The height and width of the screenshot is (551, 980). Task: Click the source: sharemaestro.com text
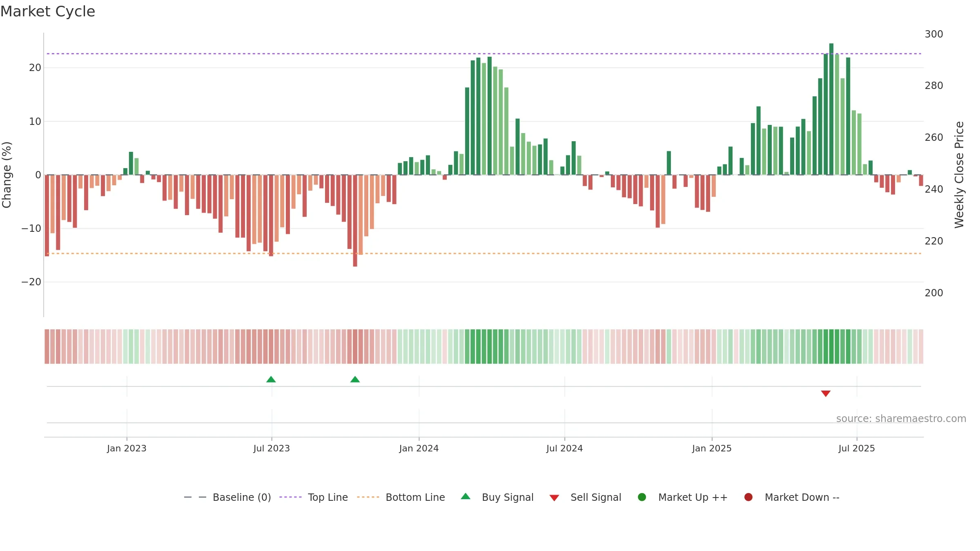pyautogui.click(x=901, y=419)
